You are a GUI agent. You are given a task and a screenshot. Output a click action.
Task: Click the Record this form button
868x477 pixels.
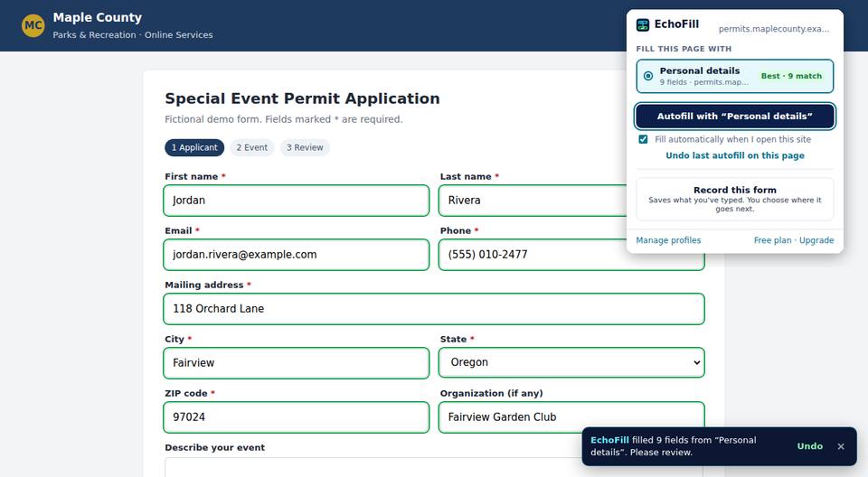coord(734,200)
